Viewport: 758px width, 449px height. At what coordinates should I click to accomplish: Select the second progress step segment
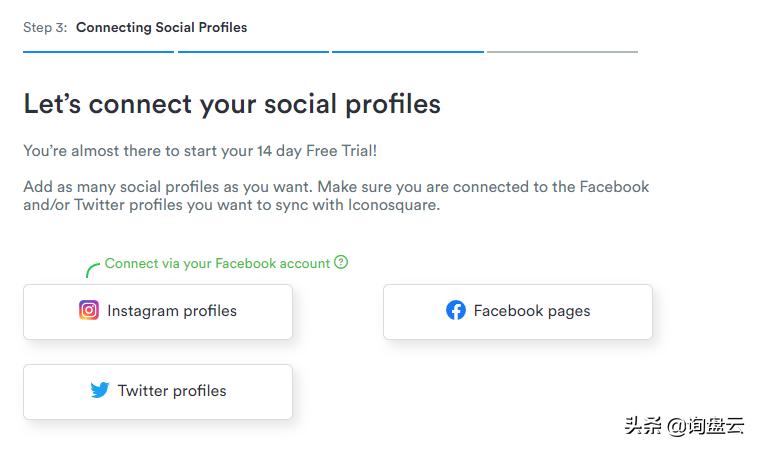pyautogui.click(x=253, y=51)
